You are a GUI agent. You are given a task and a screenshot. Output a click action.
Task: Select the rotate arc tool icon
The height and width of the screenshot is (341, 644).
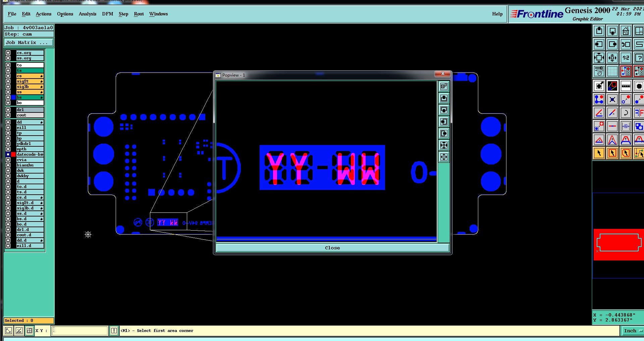[x=626, y=113]
